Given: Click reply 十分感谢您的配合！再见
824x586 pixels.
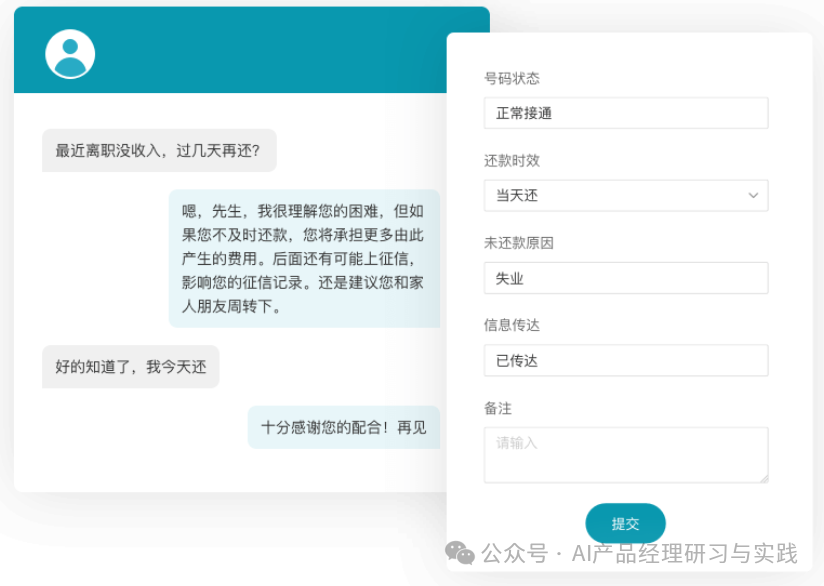Looking at the screenshot, I should 344,427.
